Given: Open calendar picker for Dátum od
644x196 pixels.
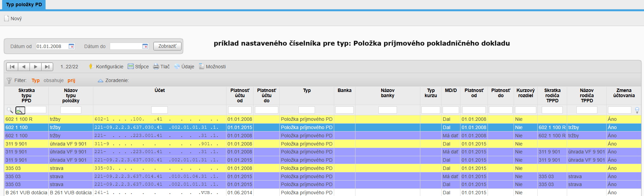Looking at the screenshot, I should (71, 46).
